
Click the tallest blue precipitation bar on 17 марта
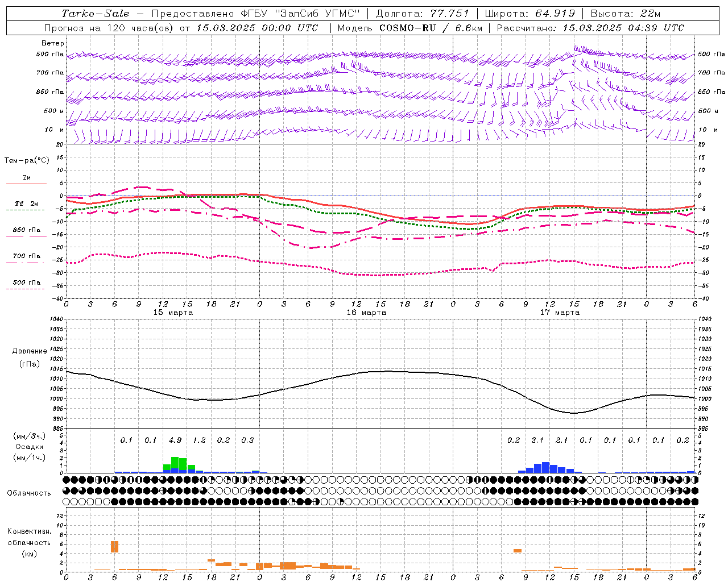point(545,467)
